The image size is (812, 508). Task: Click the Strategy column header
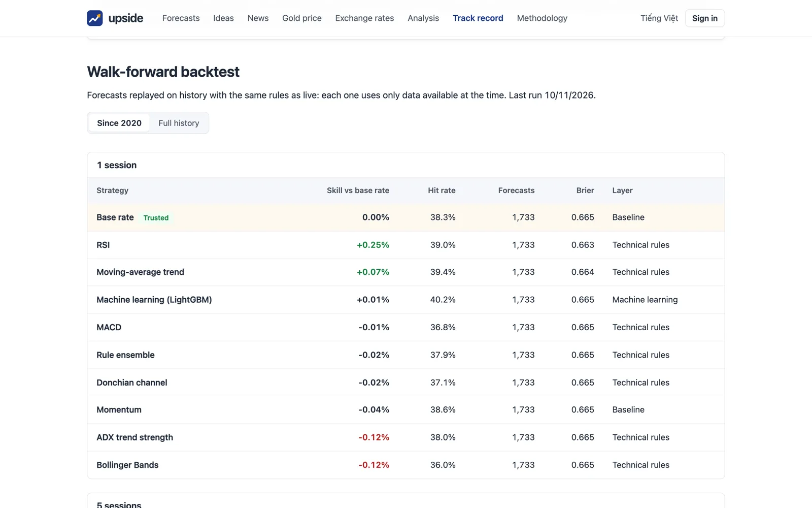point(113,190)
